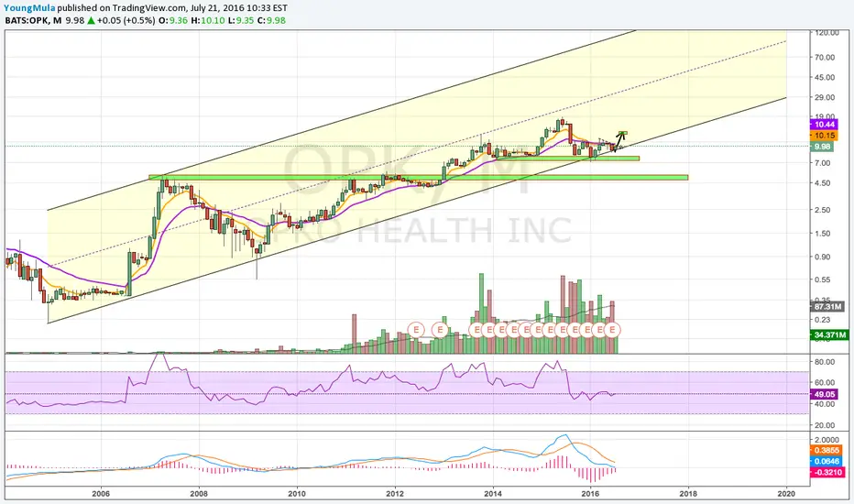854x504 pixels.
Task: Click the 4.50 price axis label
Action: click(823, 183)
